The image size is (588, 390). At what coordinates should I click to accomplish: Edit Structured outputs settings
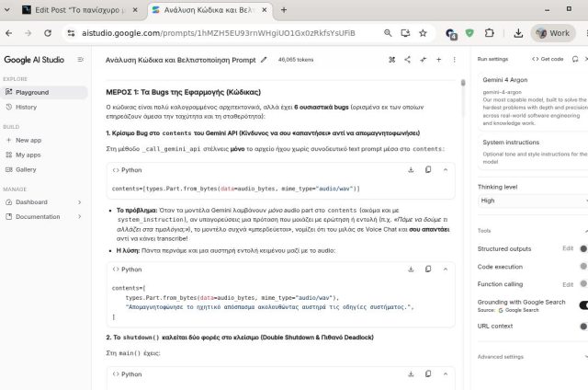(x=568, y=248)
